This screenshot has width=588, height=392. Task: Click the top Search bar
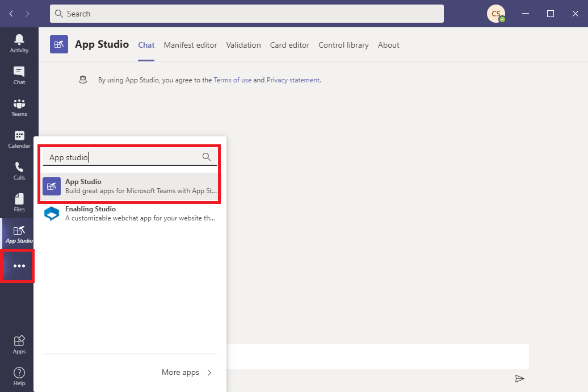coord(247,14)
